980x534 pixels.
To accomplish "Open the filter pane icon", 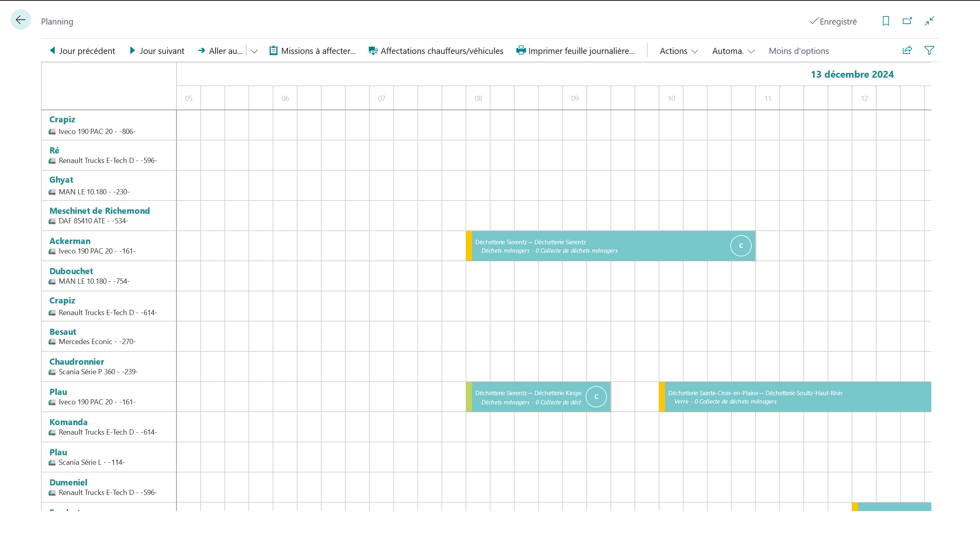I will 929,50.
